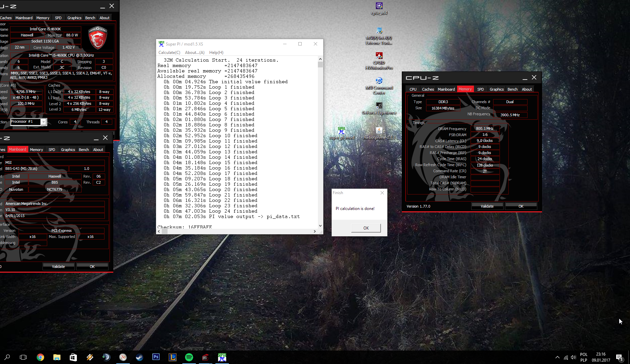Open the Calculate menu in Super PI

click(169, 53)
